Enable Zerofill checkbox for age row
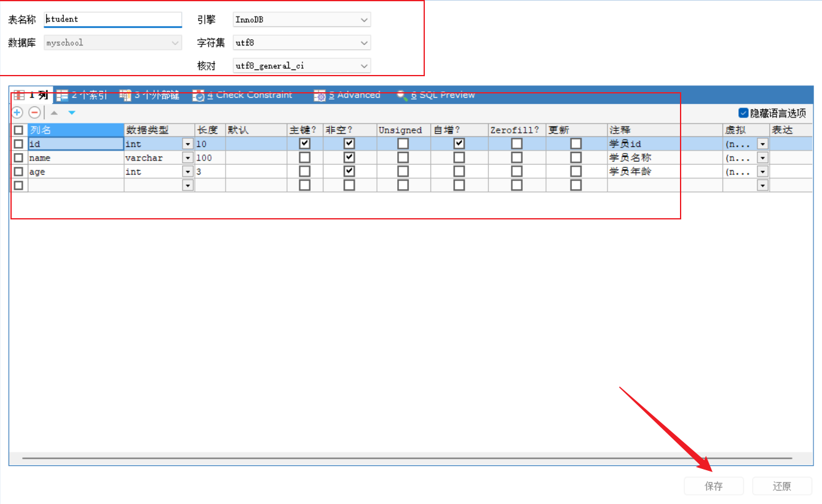Viewport: 822px width, 504px height. pos(516,171)
